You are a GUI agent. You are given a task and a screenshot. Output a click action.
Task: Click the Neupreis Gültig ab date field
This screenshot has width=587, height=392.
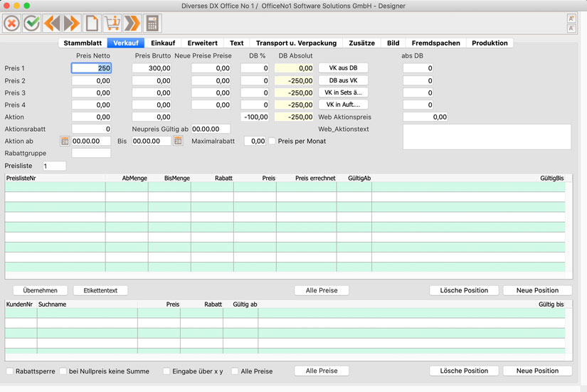(211, 129)
